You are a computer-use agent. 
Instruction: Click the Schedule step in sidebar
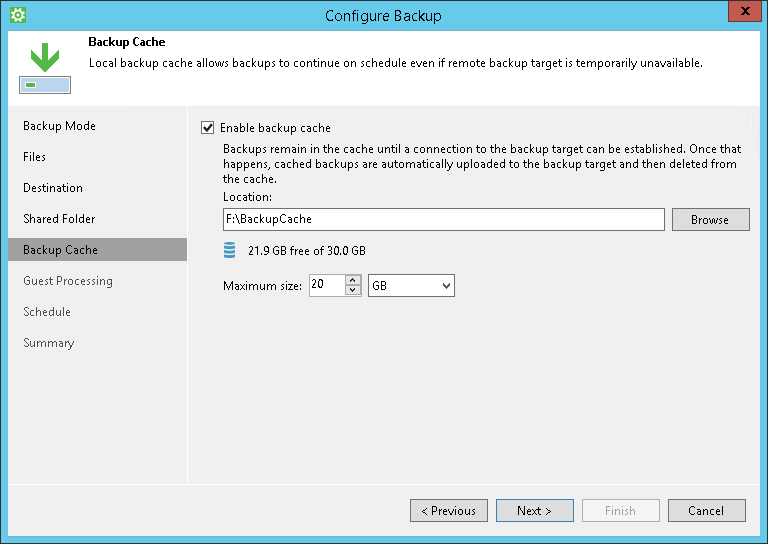(47, 312)
